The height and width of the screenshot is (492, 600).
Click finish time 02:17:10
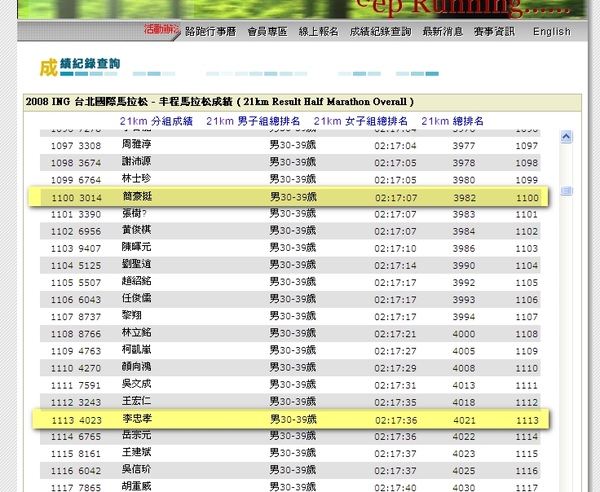coord(395,248)
